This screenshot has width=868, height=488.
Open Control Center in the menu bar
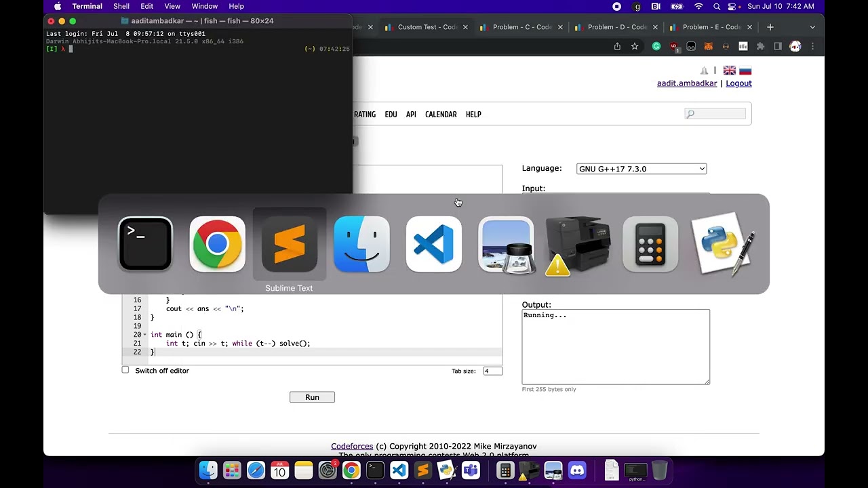[x=732, y=6]
